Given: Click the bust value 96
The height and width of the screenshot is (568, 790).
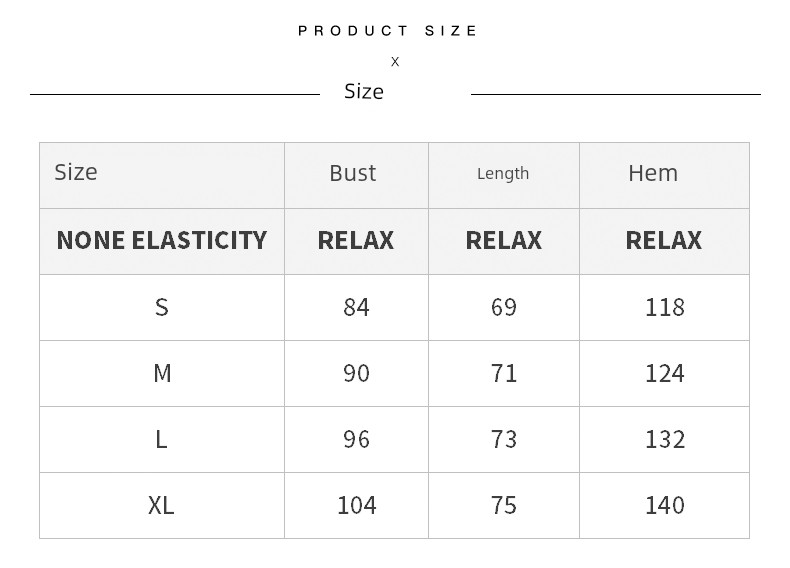Looking at the screenshot, I should coord(356,439).
